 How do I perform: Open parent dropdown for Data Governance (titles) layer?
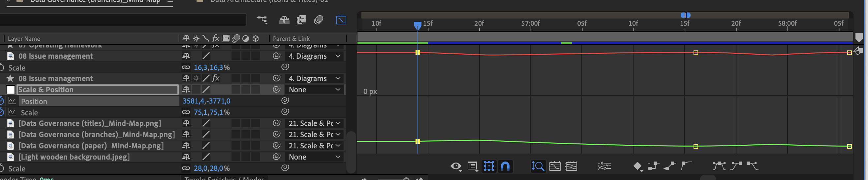[x=315, y=123]
